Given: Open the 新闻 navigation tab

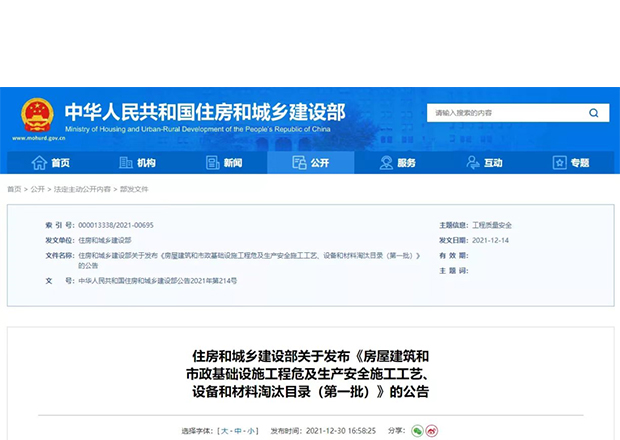Looking at the screenshot, I should click(x=224, y=162).
